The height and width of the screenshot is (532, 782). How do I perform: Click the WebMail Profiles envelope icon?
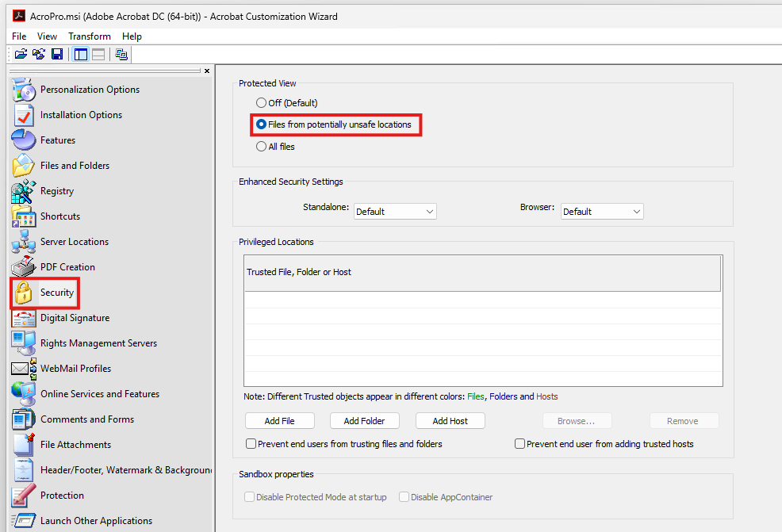pyautogui.click(x=24, y=369)
